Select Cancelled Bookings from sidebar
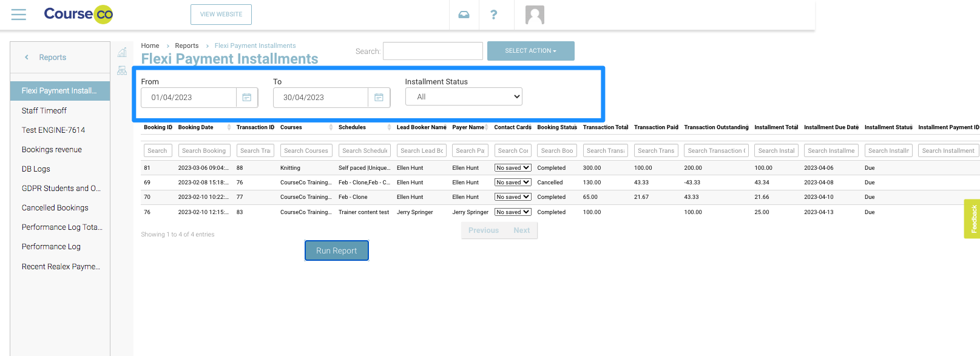Viewport: 980px width, 356px height. point(55,208)
